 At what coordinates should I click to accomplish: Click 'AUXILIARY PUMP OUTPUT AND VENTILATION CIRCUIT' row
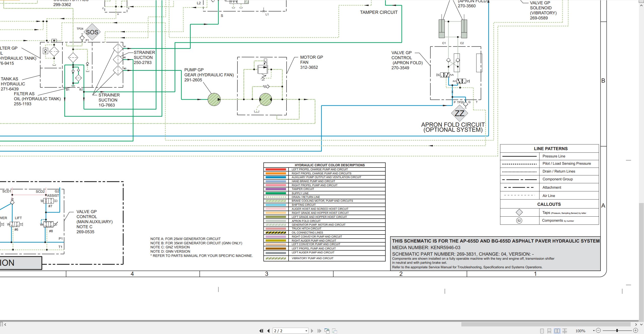pyautogui.click(x=325, y=177)
